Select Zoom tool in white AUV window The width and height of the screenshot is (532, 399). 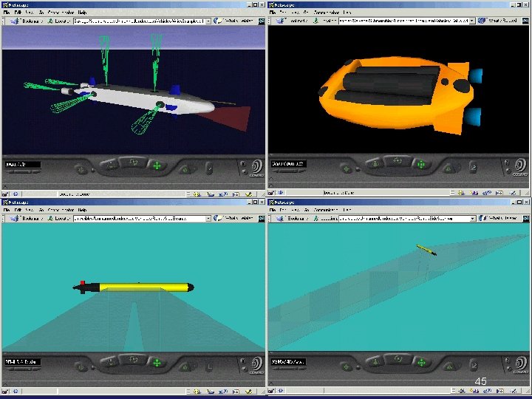(110, 166)
